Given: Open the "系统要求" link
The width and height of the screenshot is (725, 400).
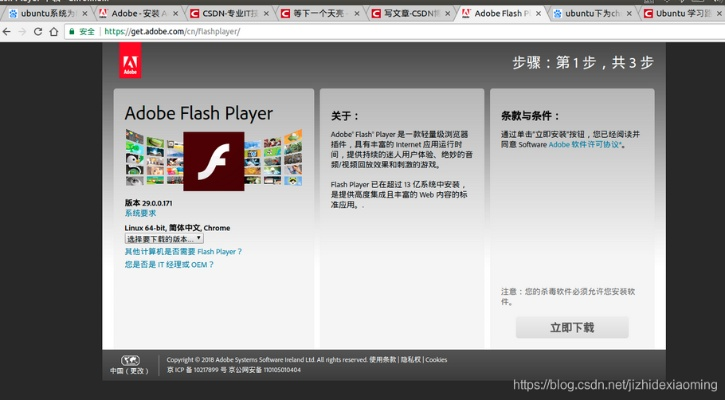Looking at the screenshot, I should pos(140,213).
